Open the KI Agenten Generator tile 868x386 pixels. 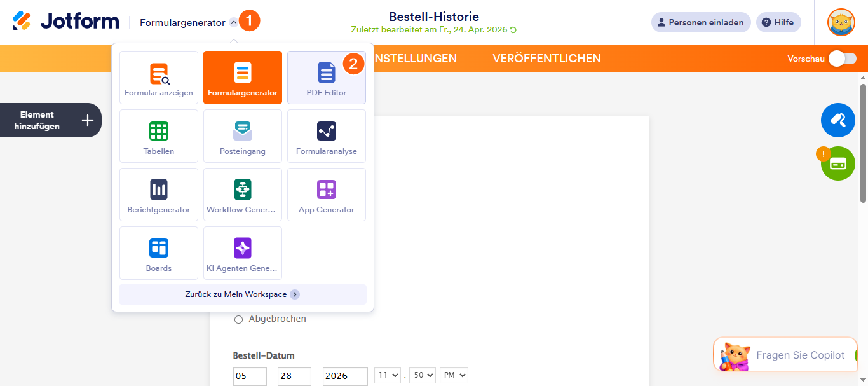tap(243, 253)
